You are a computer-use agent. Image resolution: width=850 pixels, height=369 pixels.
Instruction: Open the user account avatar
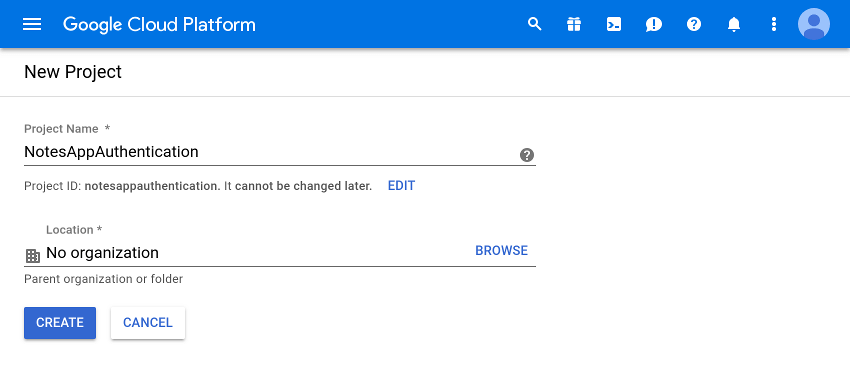(x=814, y=24)
